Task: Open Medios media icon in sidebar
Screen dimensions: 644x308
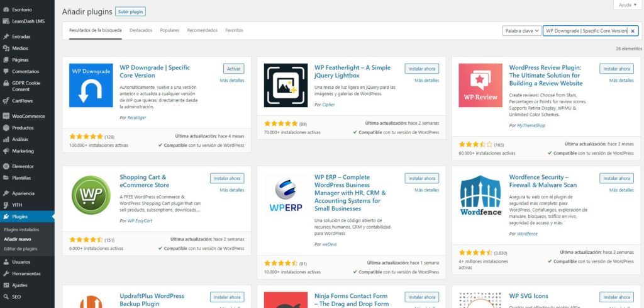Action: (x=6, y=48)
